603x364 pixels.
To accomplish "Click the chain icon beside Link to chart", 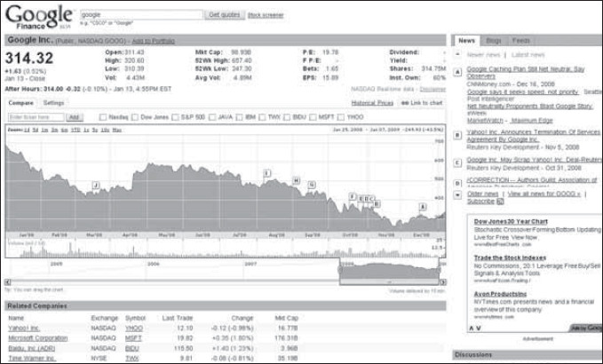I will coord(405,103).
